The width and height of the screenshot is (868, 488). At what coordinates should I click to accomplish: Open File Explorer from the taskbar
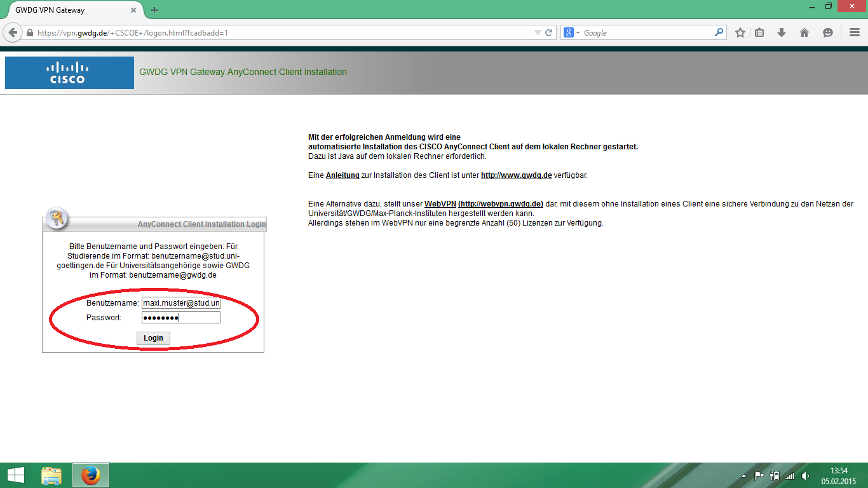tap(51, 475)
